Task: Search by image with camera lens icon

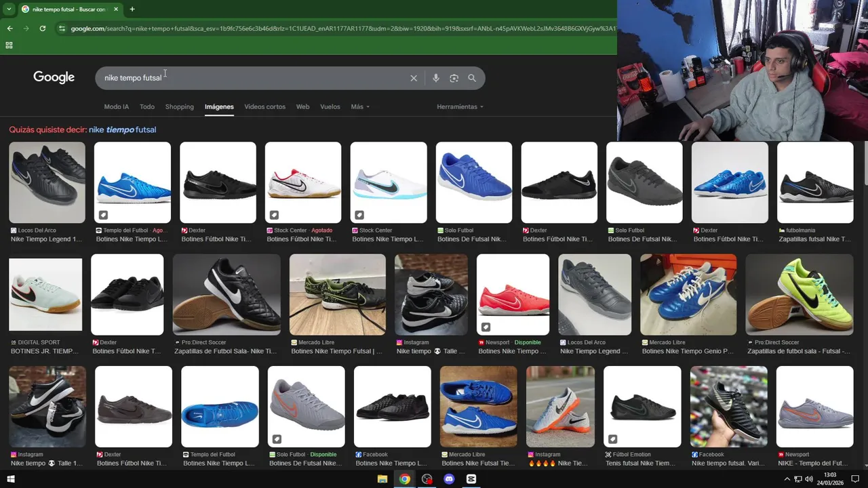Action: click(x=454, y=78)
